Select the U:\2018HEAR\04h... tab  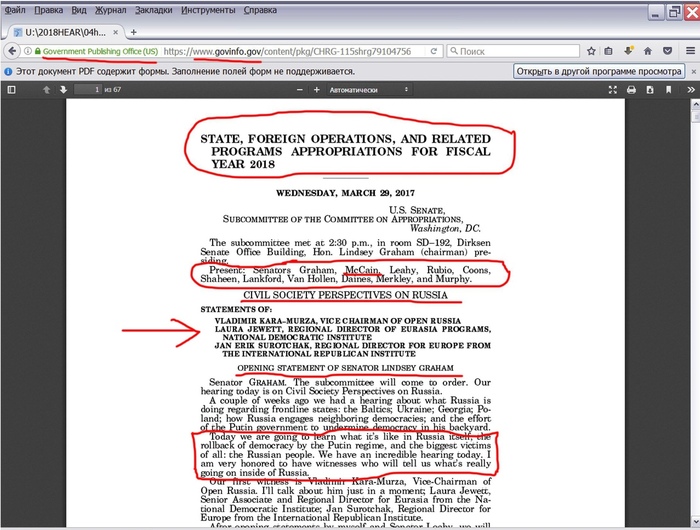coord(65,32)
